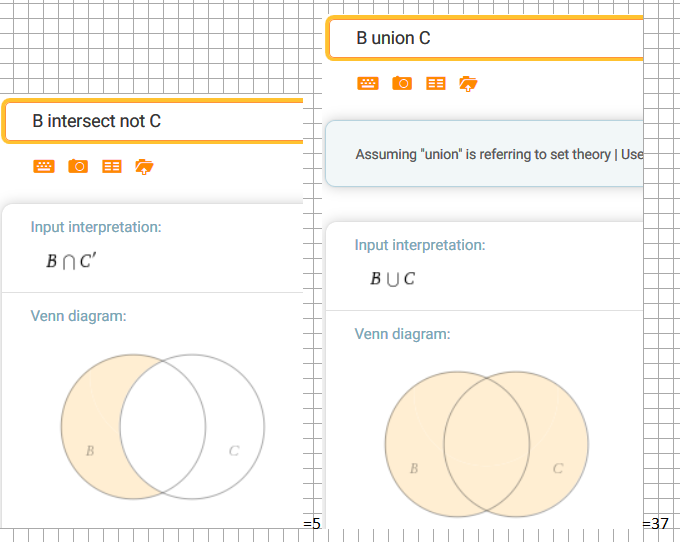The height and width of the screenshot is (542, 680).
Task: Click 'set theory' in the assumption message
Action: (576, 154)
